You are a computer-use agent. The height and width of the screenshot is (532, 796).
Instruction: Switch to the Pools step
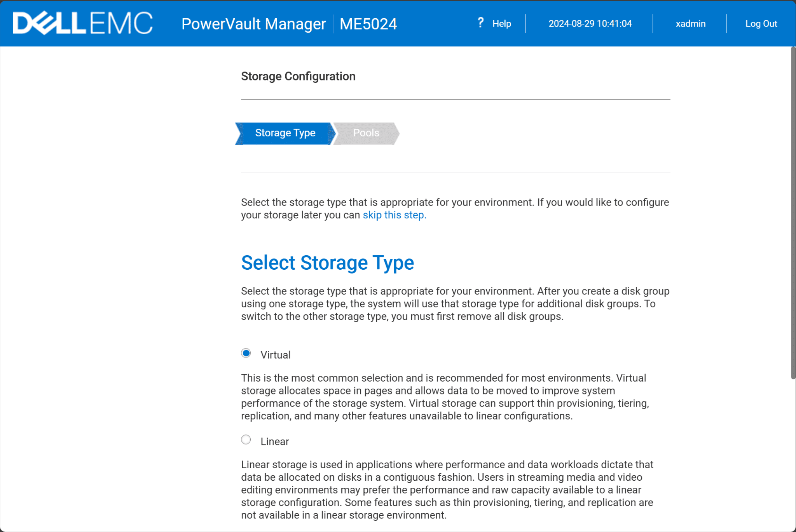366,133
